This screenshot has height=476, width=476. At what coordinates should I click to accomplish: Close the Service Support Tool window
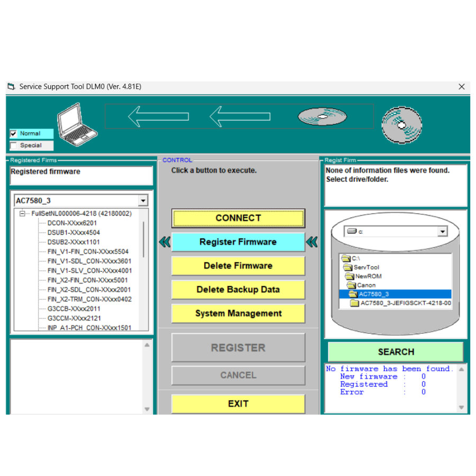coord(462,87)
